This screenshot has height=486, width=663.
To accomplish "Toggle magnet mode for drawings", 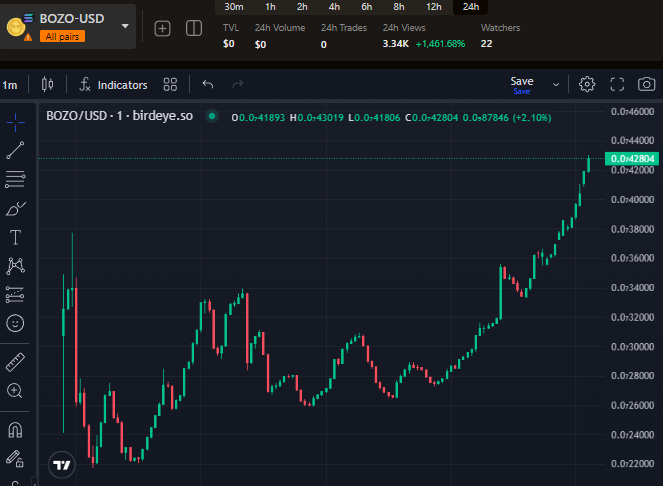I will (x=15, y=430).
